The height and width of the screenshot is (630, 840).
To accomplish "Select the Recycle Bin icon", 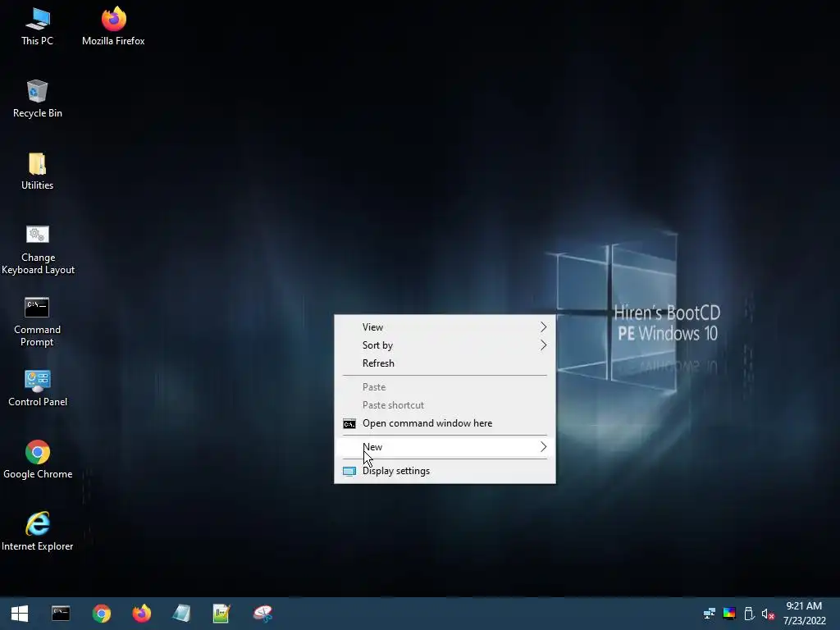I will pos(37,99).
